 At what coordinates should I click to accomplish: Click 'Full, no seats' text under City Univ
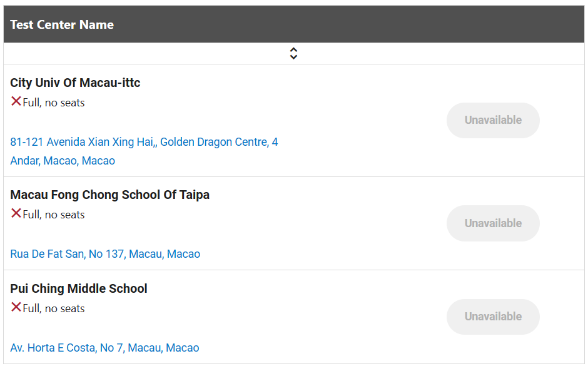pos(54,103)
